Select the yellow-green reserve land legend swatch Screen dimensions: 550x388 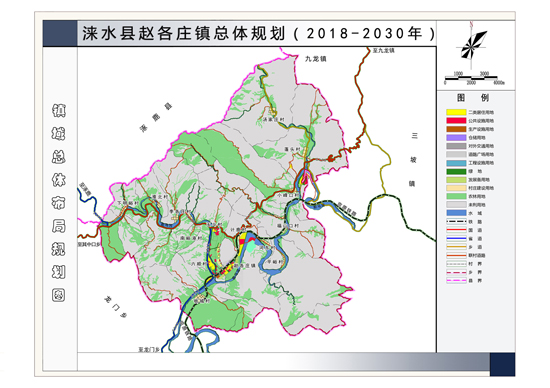(x=456, y=180)
